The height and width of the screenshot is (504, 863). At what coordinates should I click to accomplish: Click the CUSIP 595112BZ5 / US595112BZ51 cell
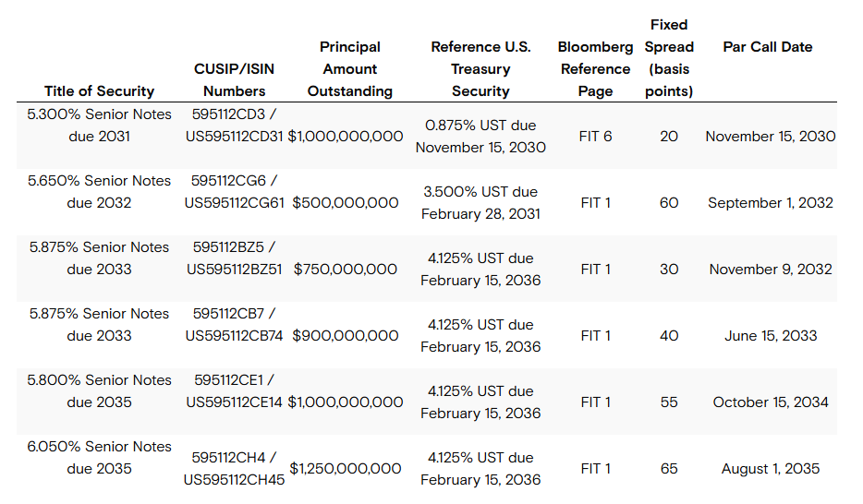click(x=234, y=258)
